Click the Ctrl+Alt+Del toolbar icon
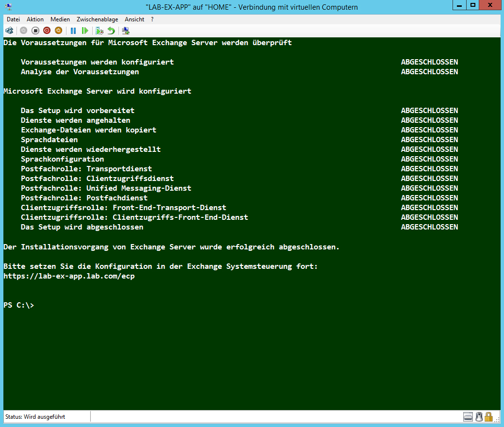Viewport: 504px width, 427px height. click(9, 31)
